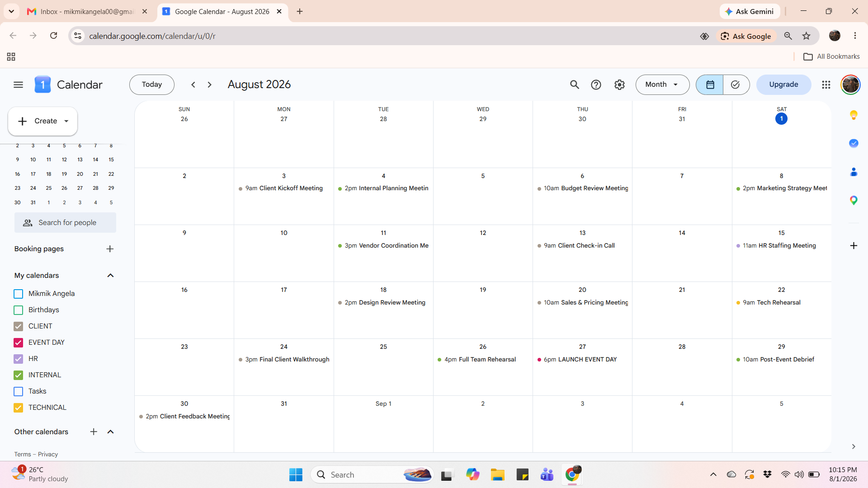Select the Google Calendar browser tab
Image resolution: width=868 pixels, height=488 pixels.
pyautogui.click(x=222, y=11)
